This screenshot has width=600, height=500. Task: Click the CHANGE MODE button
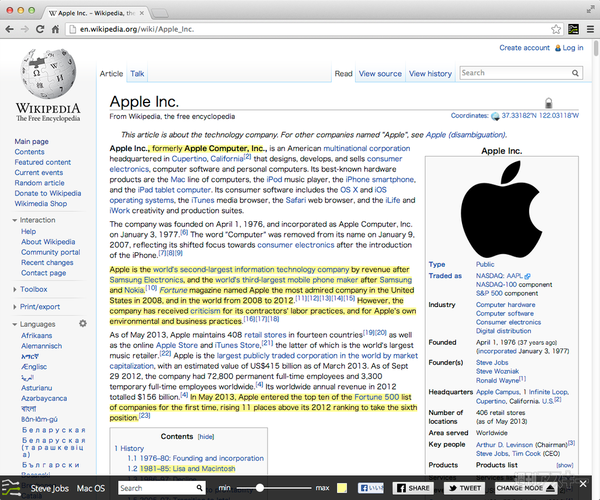click(x=525, y=488)
